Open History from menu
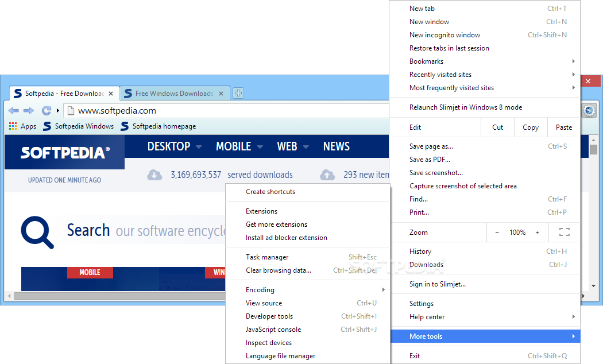 tap(485, 251)
